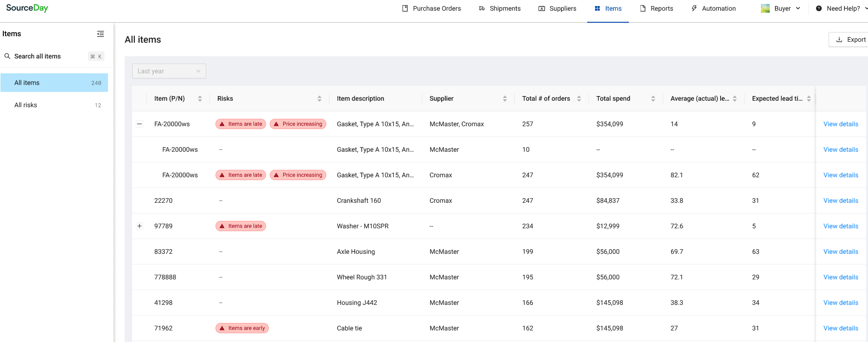Click the 240 count badge on All items
The height and width of the screenshot is (342, 868).
click(x=96, y=83)
